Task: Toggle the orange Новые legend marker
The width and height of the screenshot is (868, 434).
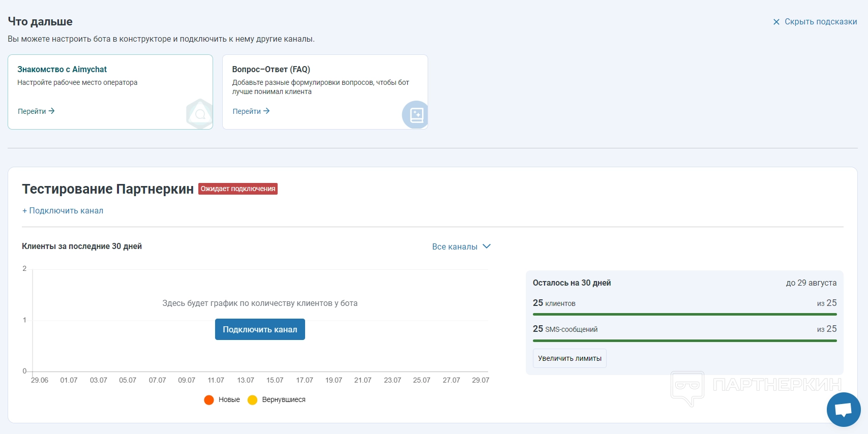Action: coord(209,400)
